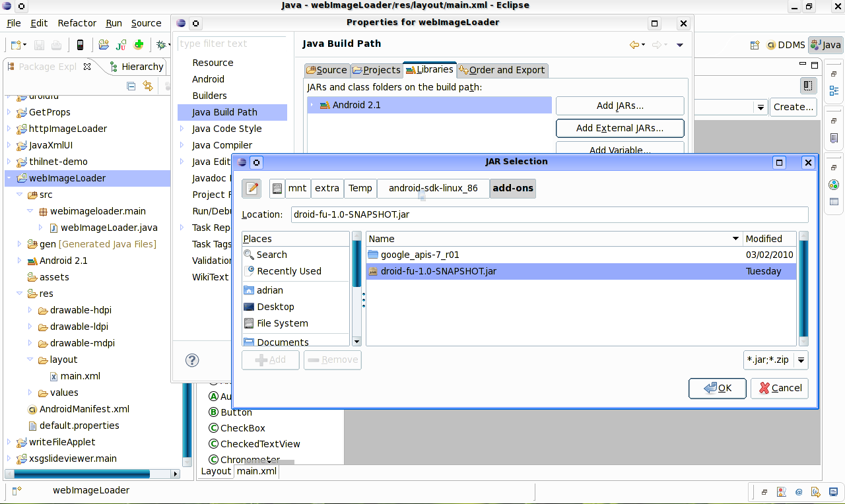Open the Properties view-menu dropdown arrow
The height and width of the screenshot is (504, 845).
pos(680,45)
